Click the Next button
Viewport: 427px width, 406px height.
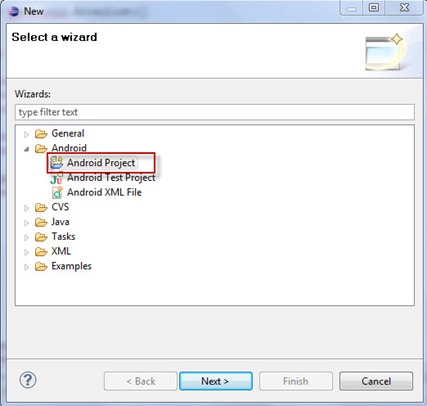click(x=216, y=381)
